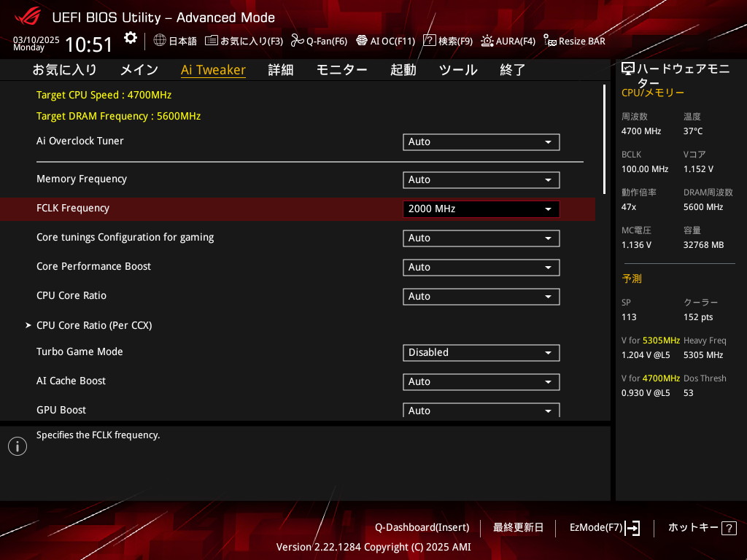This screenshot has width=747, height=560.
Task: Switch to the お気に入り tab
Action: click(x=64, y=70)
